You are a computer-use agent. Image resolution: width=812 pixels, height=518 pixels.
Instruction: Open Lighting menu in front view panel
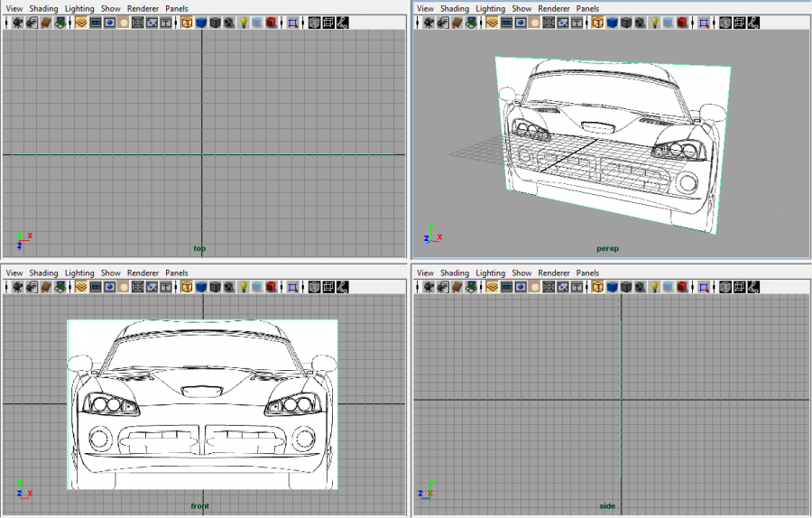(79, 273)
